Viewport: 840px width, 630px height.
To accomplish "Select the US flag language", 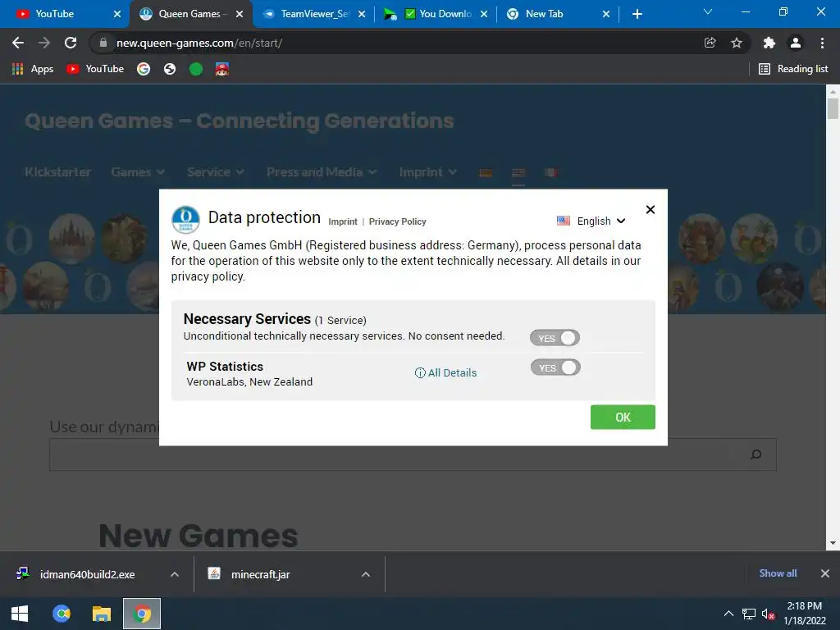I will (x=518, y=172).
